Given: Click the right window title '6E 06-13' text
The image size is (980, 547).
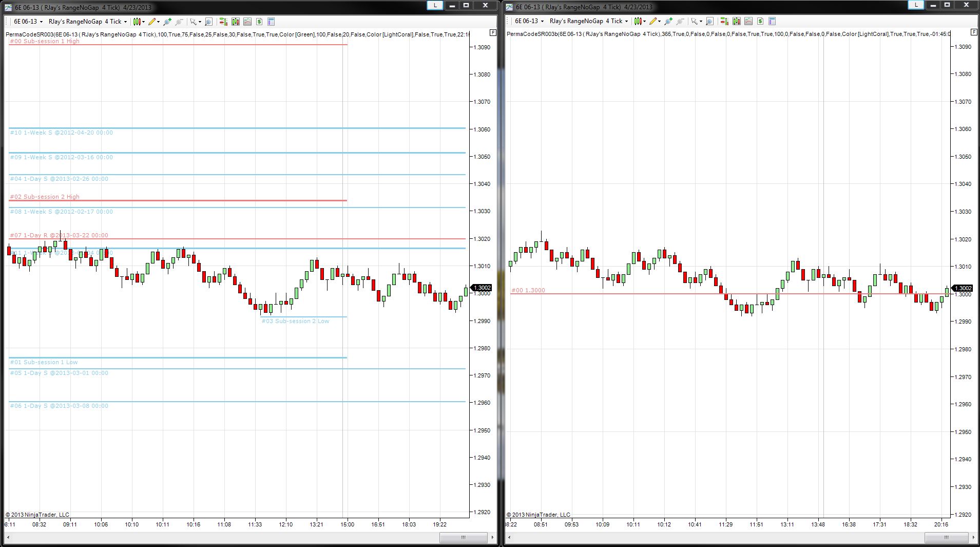Looking at the screenshot, I should tap(527, 7).
